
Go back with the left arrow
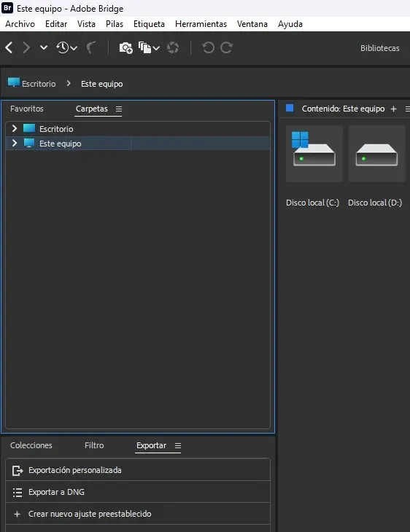9,48
